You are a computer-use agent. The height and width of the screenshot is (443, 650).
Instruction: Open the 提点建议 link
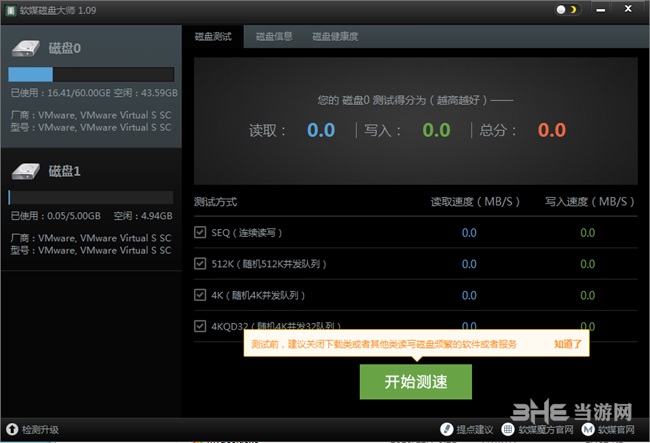pyautogui.click(x=475, y=430)
